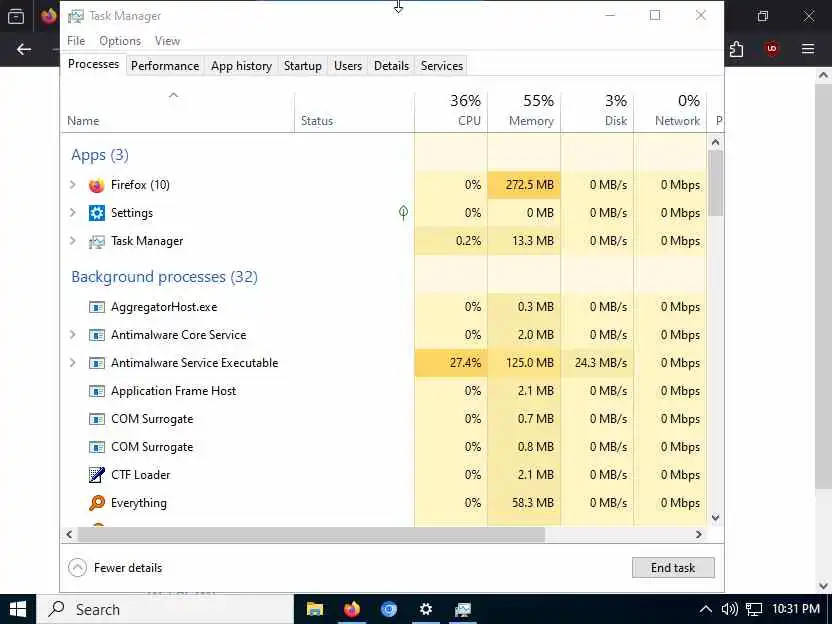Select the COM Surrogate 0.8 MB row
The width and height of the screenshot is (832, 624).
[x=384, y=447]
